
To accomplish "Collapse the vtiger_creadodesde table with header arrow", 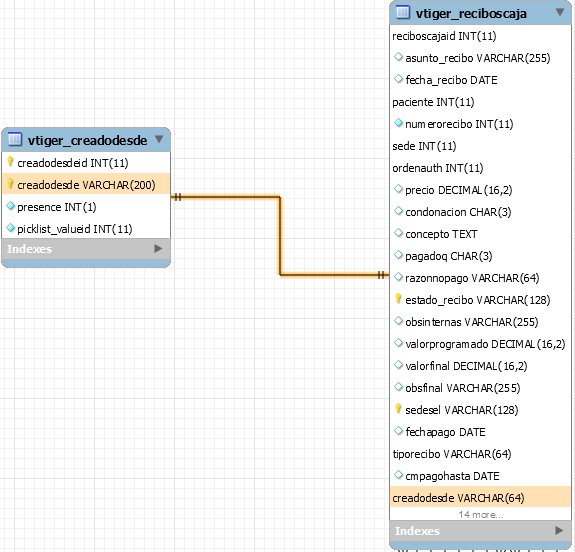I will [159, 139].
